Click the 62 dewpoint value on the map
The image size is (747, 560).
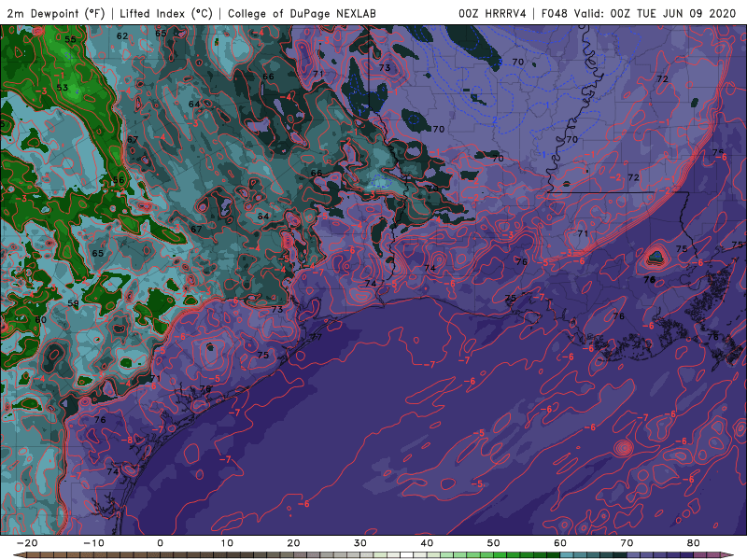click(122, 35)
